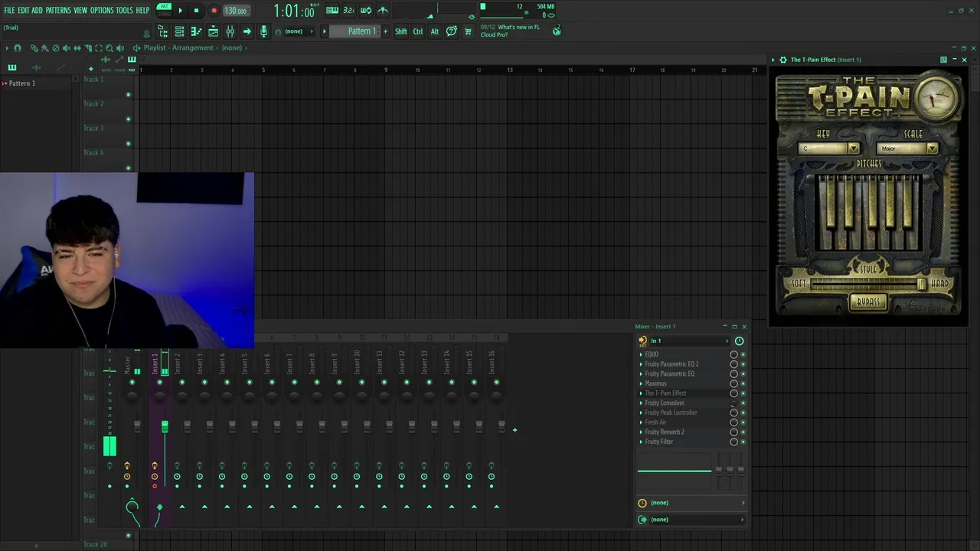Open T-Pain Effect window menu arrow
This screenshot has height=551, width=980.
click(x=773, y=60)
